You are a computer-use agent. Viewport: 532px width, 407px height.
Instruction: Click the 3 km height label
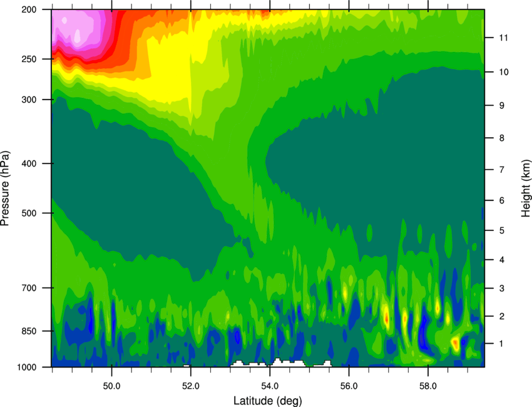pos(501,289)
